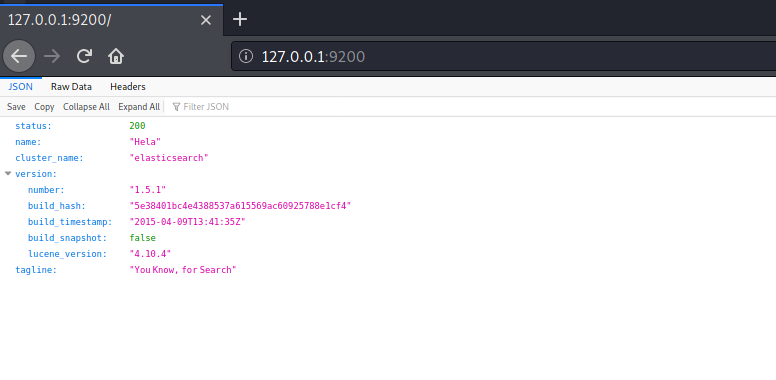Screen dimensions: 776x380
Task: Select the build_snapshot key
Action: (67, 238)
